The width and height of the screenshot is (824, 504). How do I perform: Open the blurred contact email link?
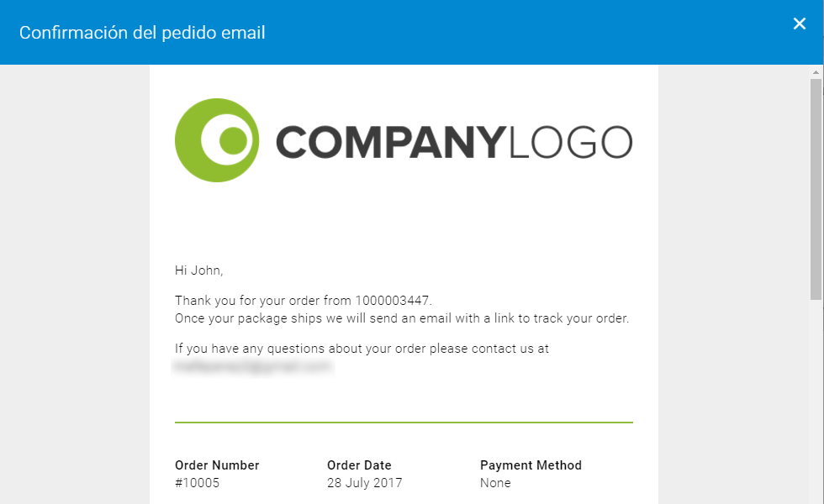[x=253, y=366]
